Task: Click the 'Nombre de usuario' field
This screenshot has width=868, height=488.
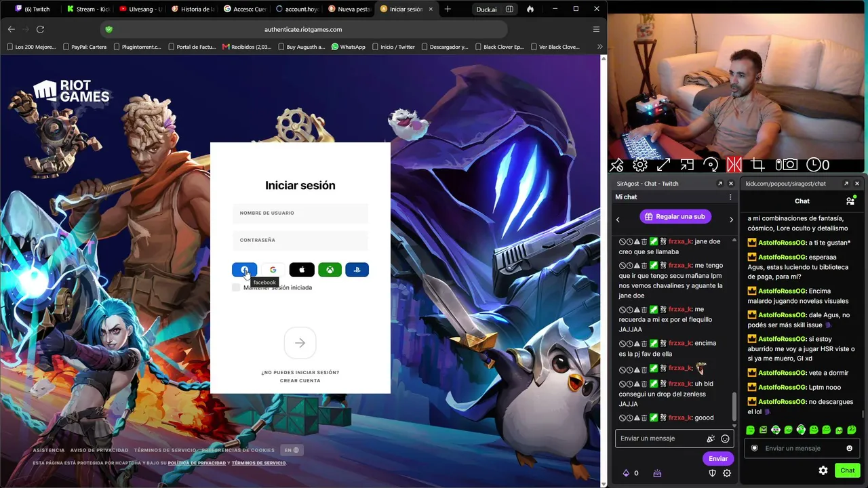Action: (x=300, y=213)
